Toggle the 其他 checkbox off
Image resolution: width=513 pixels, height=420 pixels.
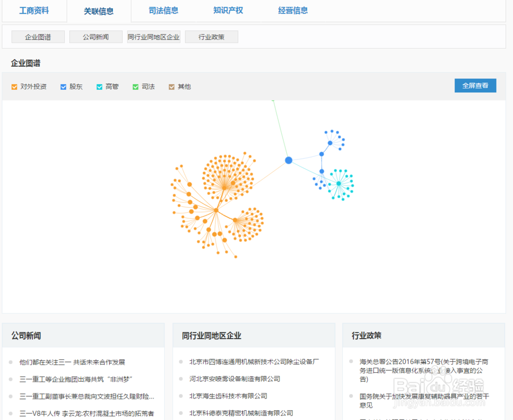pyautogui.click(x=171, y=87)
